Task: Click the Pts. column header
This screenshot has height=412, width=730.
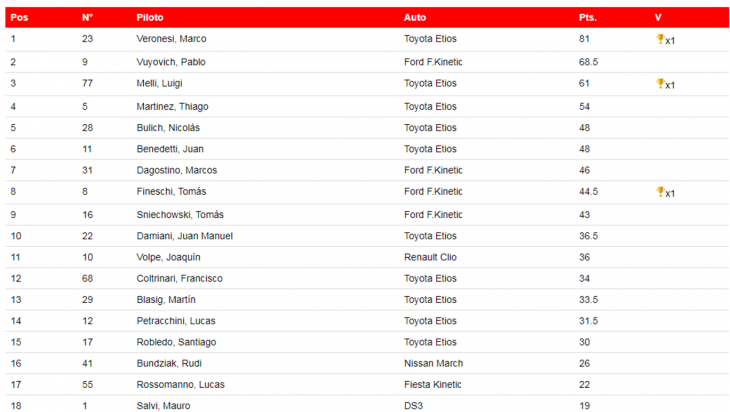Action: click(588, 18)
